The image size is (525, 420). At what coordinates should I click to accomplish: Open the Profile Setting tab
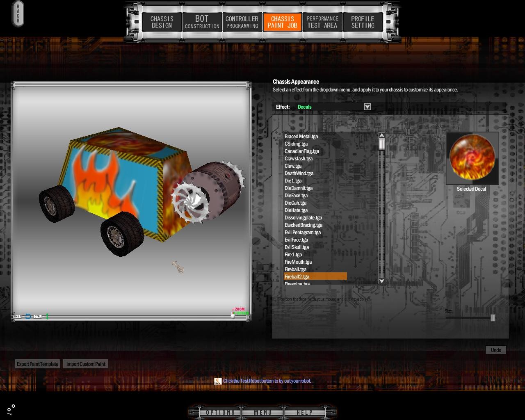[363, 22]
